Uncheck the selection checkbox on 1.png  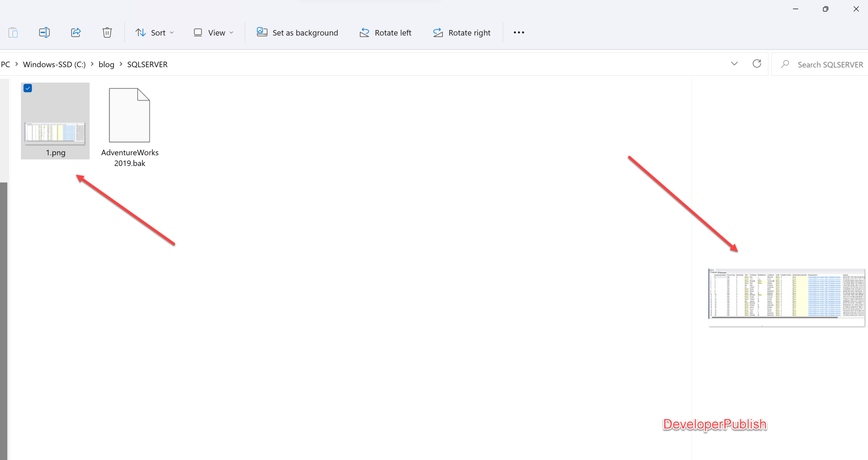point(27,88)
